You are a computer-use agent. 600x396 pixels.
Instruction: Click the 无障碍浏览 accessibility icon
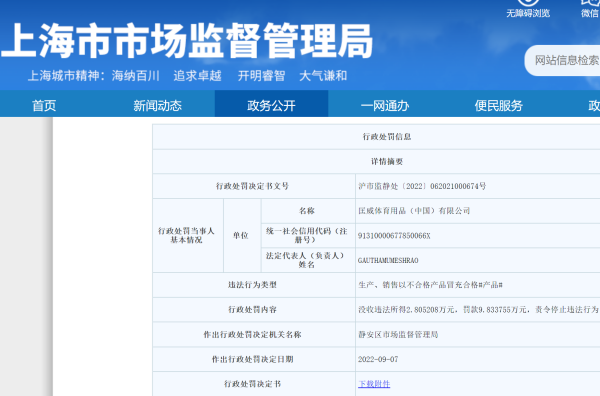(x=528, y=3)
